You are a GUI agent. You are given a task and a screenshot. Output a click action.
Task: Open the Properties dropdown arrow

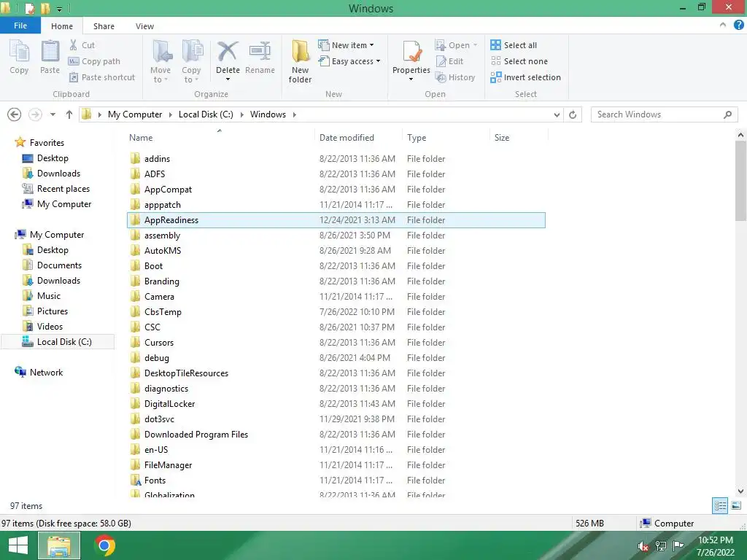coord(411,79)
